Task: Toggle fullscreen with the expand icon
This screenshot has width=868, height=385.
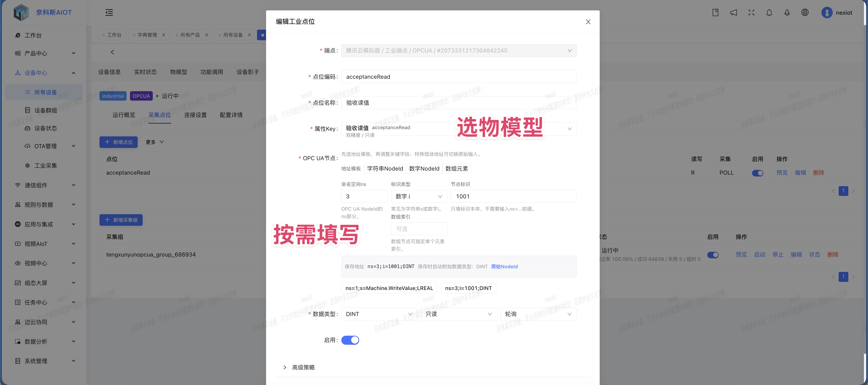Action: [x=751, y=12]
